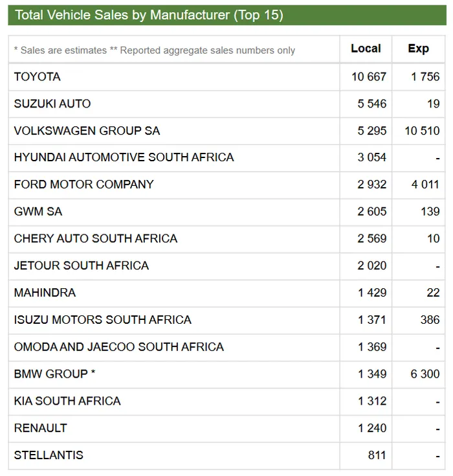Select the BMW GROUP * row name
453x476 pixels.
(x=54, y=374)
